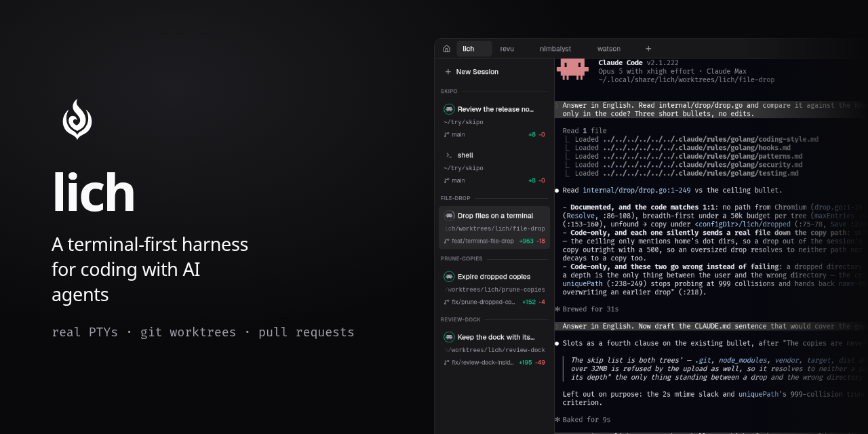Click the PRUNE-COPIES group header
Viewport: 868px width, 434px height.
click(x=462, y=258)
